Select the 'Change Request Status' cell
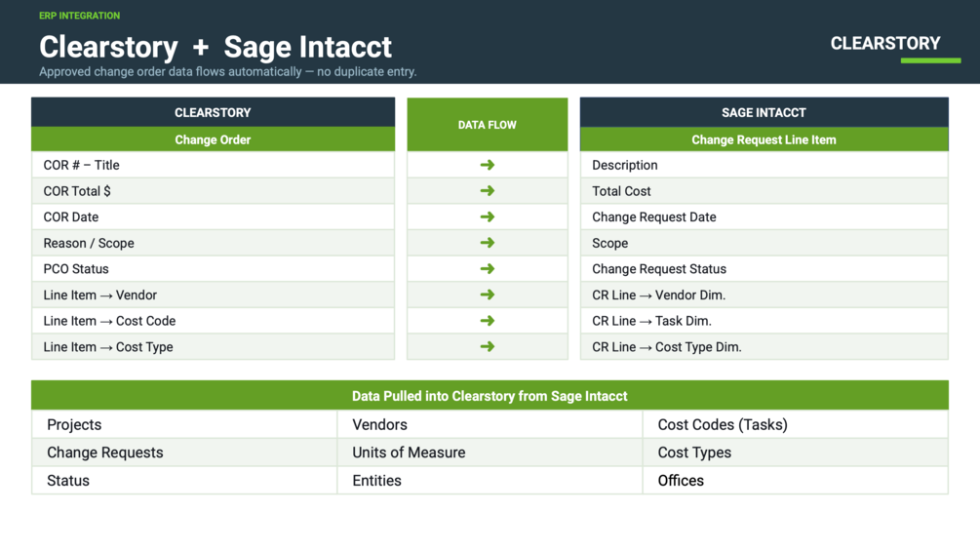Viewport: 980px width, 551px height. pos(764,268)
